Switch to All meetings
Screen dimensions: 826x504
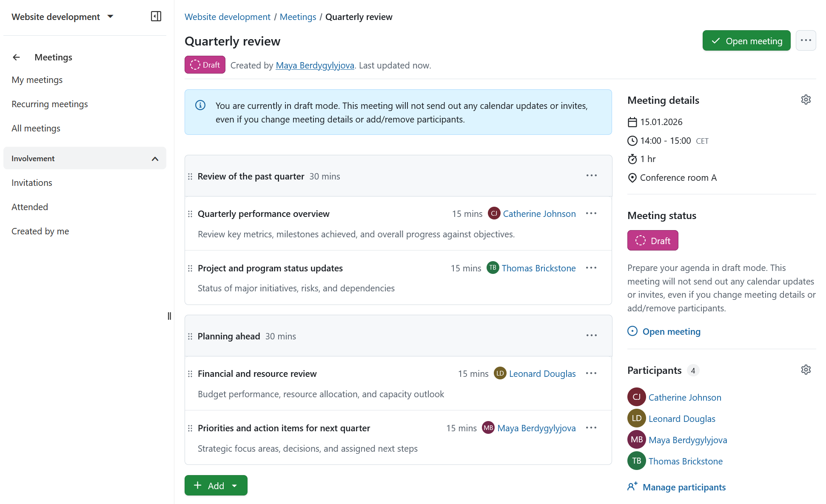(x=36, y=128)
